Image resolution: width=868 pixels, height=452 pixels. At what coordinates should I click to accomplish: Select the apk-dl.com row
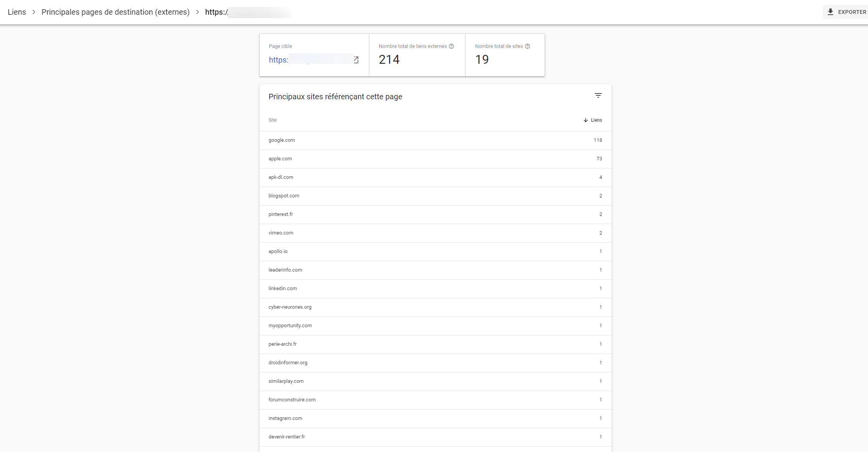tap(436, 177)
